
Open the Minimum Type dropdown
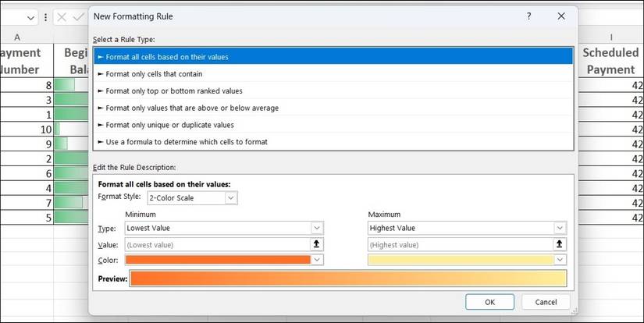click(x=317, y=228)
